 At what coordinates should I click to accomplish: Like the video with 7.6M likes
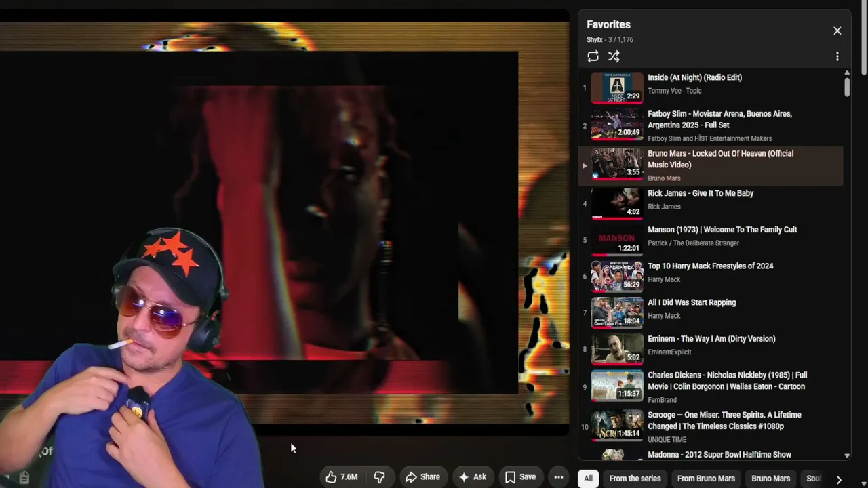(x=342, y=477)
